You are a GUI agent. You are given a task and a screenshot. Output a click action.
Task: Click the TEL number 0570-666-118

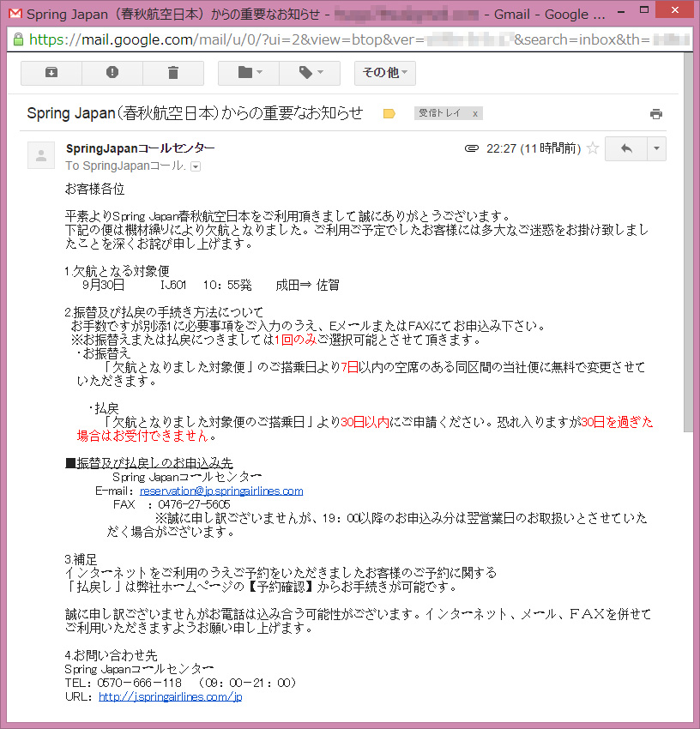click(140, 683)
